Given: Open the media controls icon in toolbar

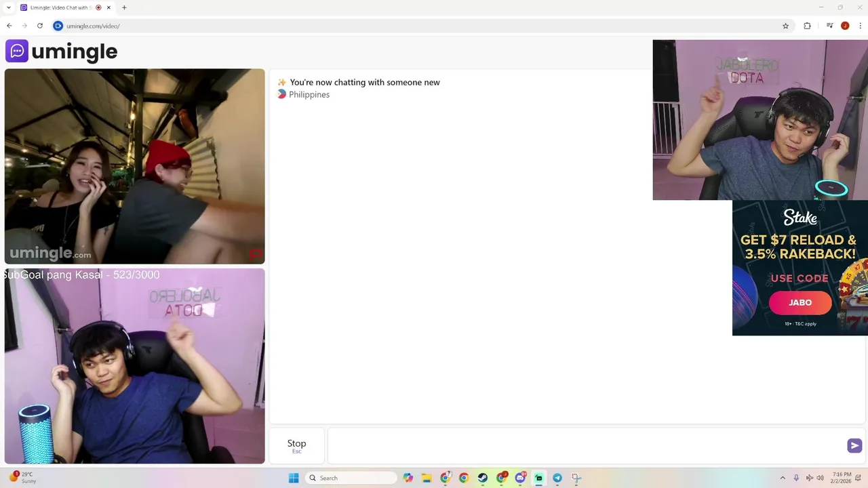Looking at the screenshot, I should [829, 26].
